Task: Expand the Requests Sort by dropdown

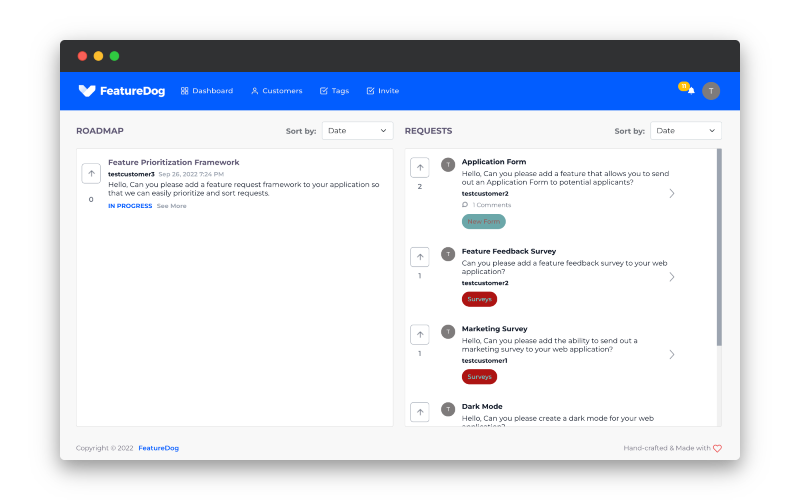Action: pyautogui.click(x=686, y=131)
